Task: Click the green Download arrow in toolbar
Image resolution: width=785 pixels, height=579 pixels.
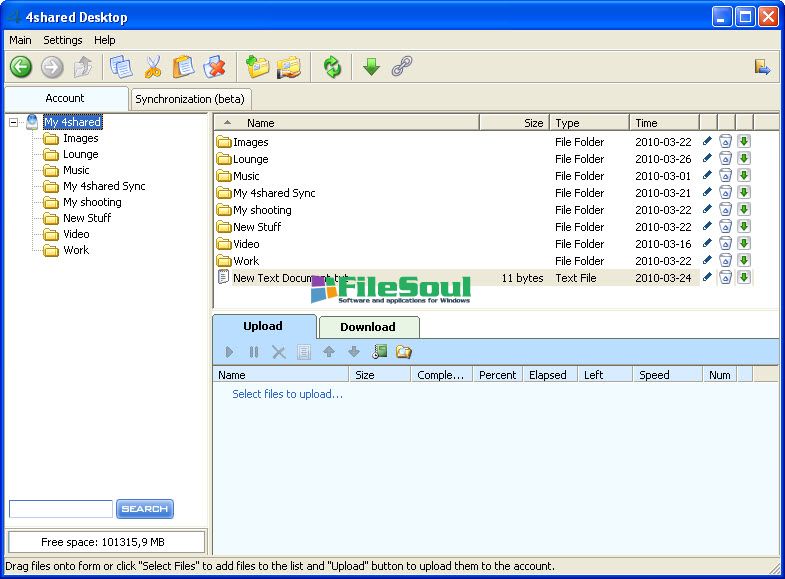Action: pyautogui.click(x=371, y=67)
